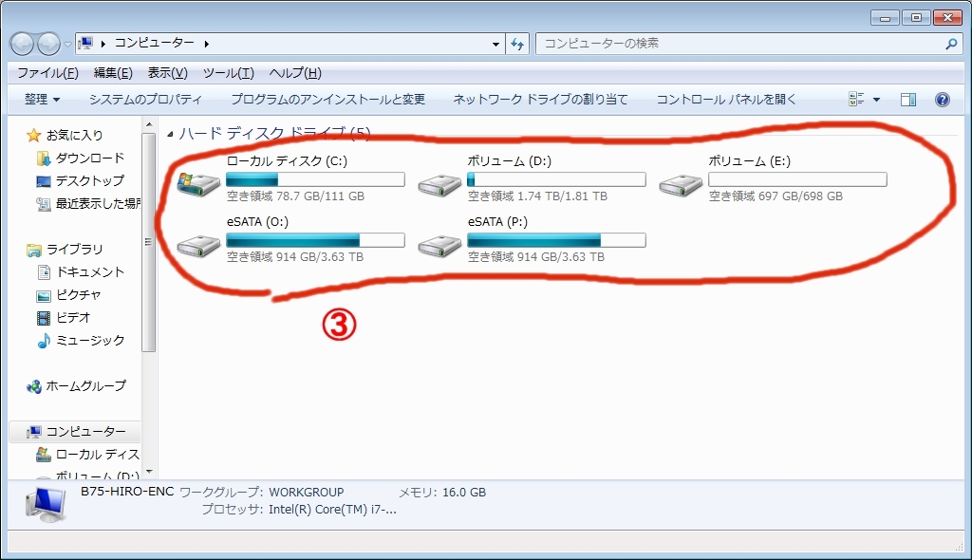This screenshot has height=560, width=972.
Task: Open the breadcrumb arrow before コンピューター
Action: (103, 44)
